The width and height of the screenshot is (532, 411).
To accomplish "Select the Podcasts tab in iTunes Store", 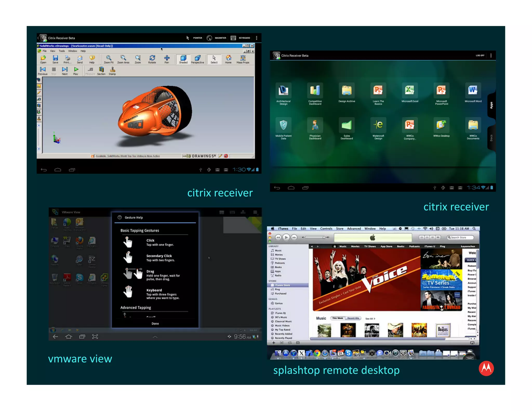I will coord(414,246).
